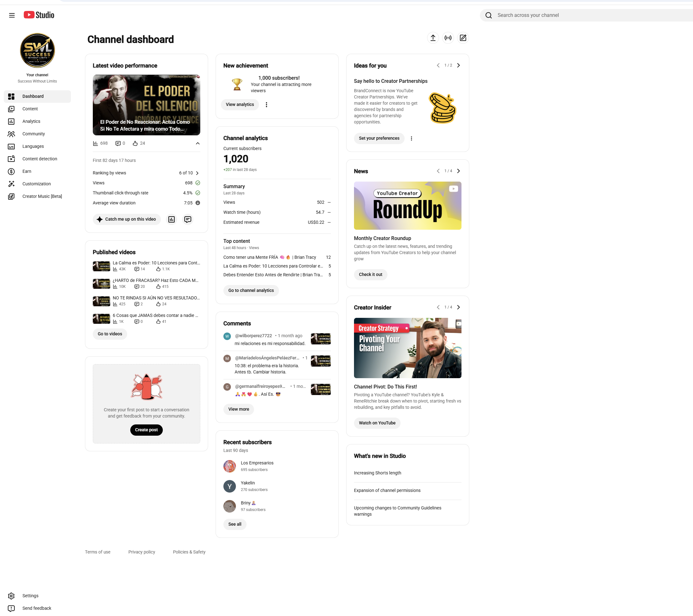This screenshot has width=693, height=616.
Task: Click View analytics button
Action: pos(240,105)
